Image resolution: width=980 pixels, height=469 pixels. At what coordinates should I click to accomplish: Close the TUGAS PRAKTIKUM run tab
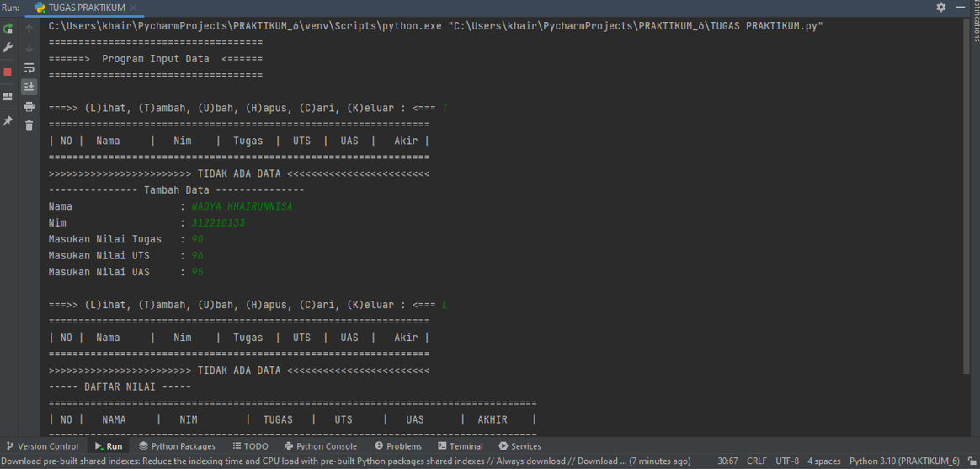click(x=134, y=8)
